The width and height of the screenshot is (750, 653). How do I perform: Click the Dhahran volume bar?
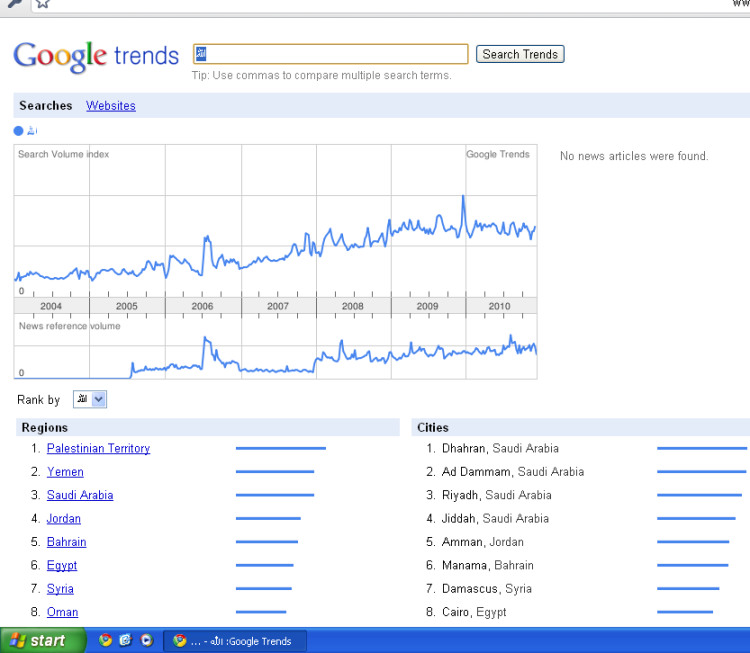click(x=702, y=448)
